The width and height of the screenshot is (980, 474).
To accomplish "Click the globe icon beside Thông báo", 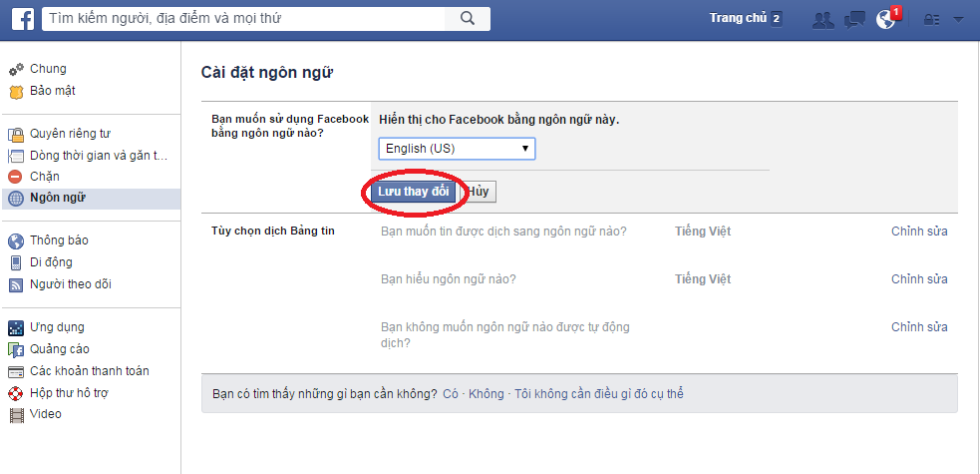I will point(16,241).
